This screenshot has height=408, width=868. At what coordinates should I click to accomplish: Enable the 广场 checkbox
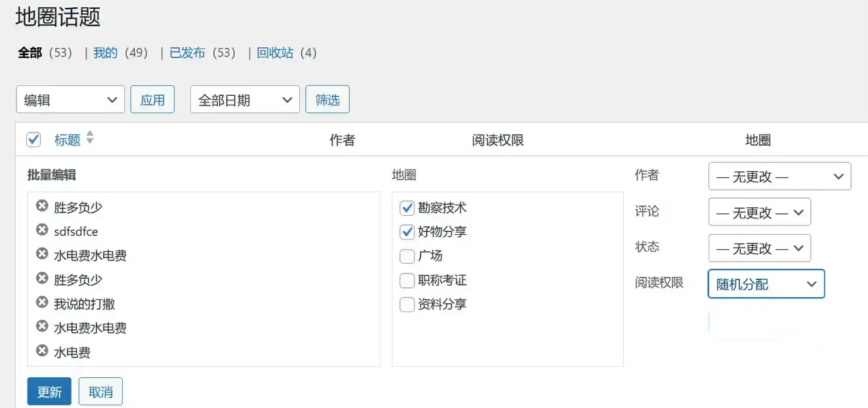coord(407,256)
